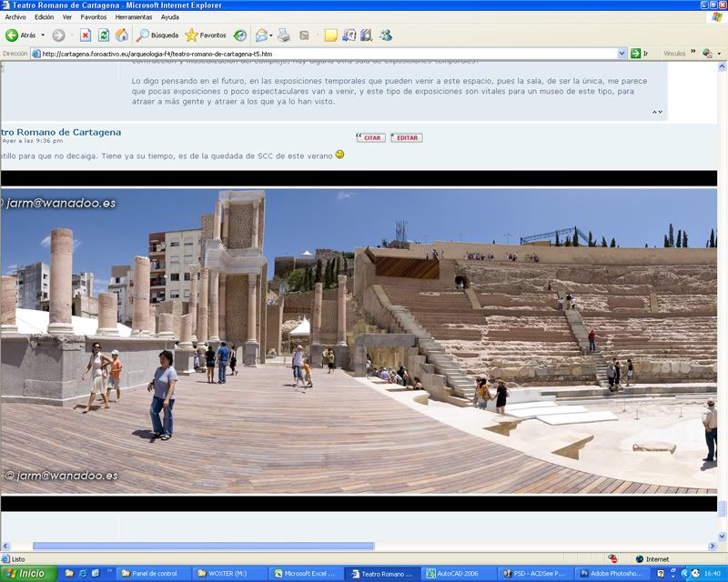728x582 pixels.
Task: Switch to Microsoft Excel taskbar button
Action: point(307,574)
